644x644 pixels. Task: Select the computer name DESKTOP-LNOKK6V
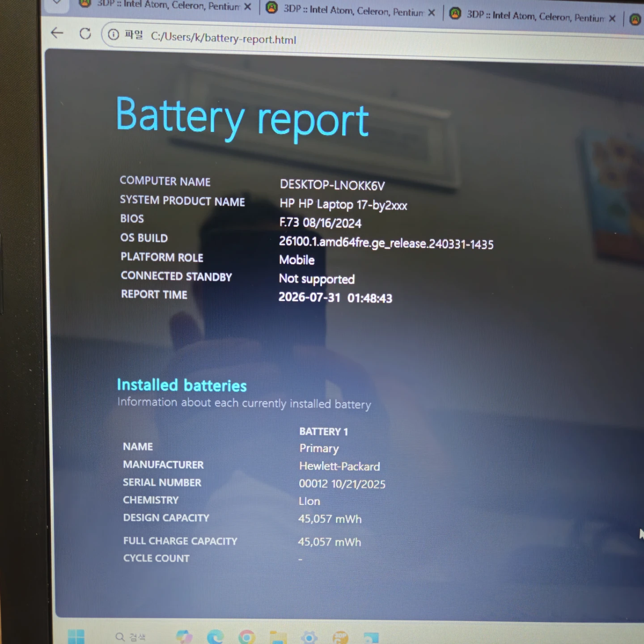point(332,185)
